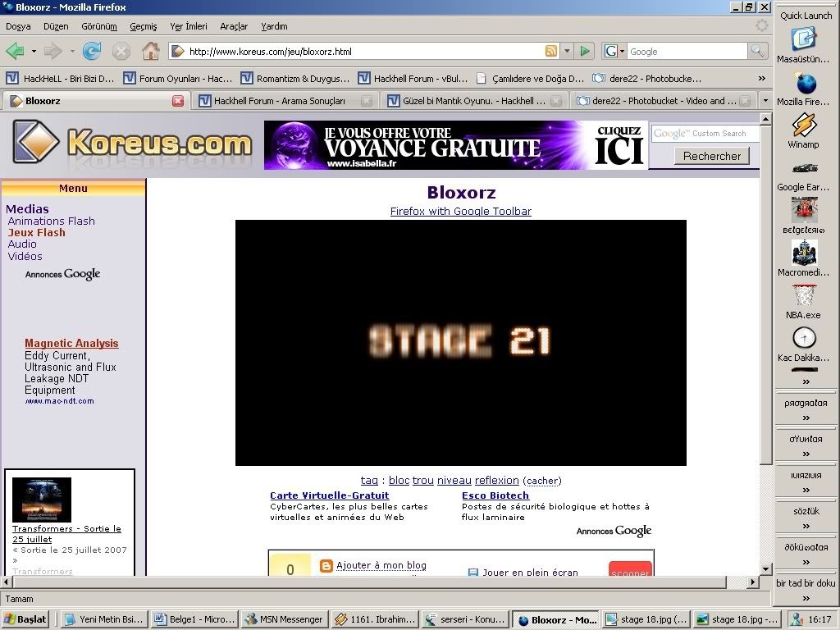
Task: Switch to Hackhell Forum - Arama Sonuçları tab
Action: [279, 101]
